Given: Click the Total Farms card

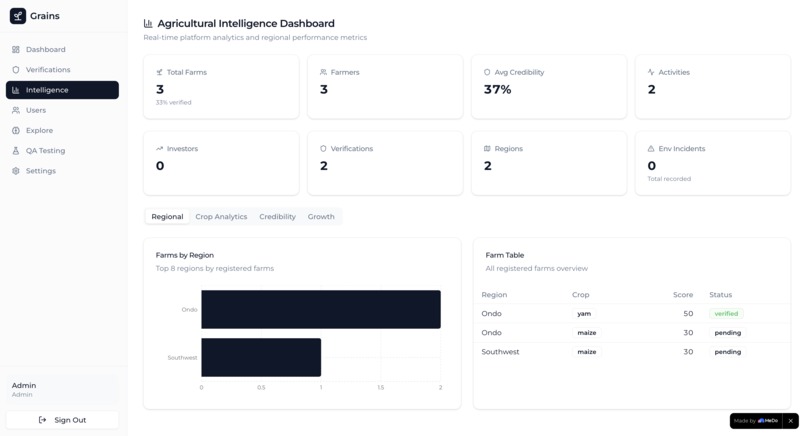Looking at the screenshot, I should pos(221,87).
